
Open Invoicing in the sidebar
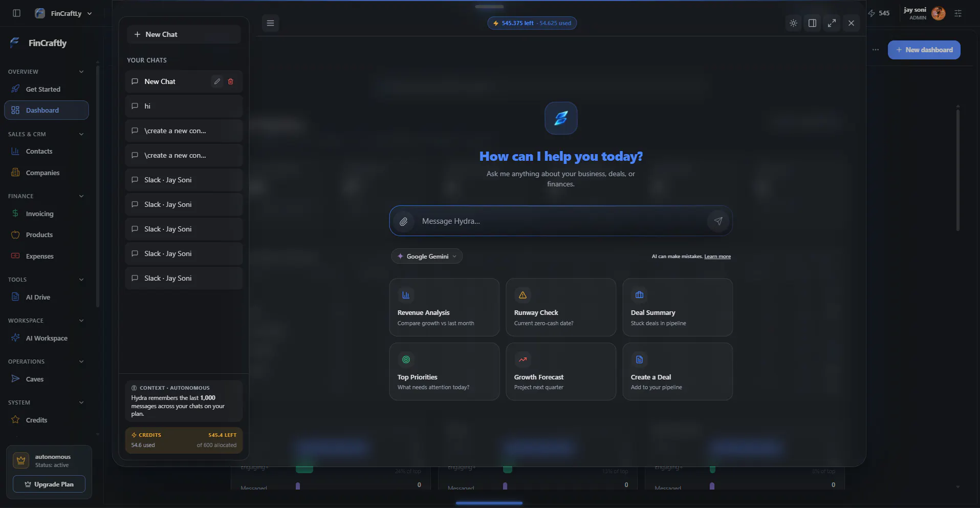pyautogui.click(x=47, y=214)
